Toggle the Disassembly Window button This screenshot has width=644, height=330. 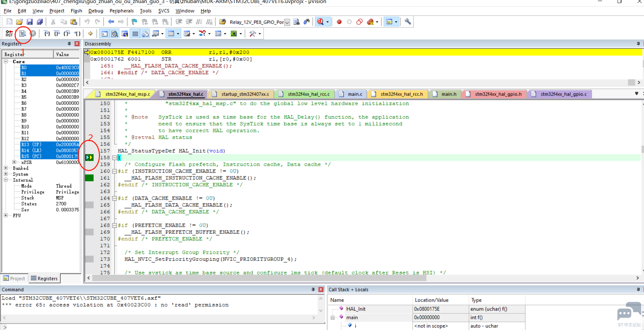[115, 34]
